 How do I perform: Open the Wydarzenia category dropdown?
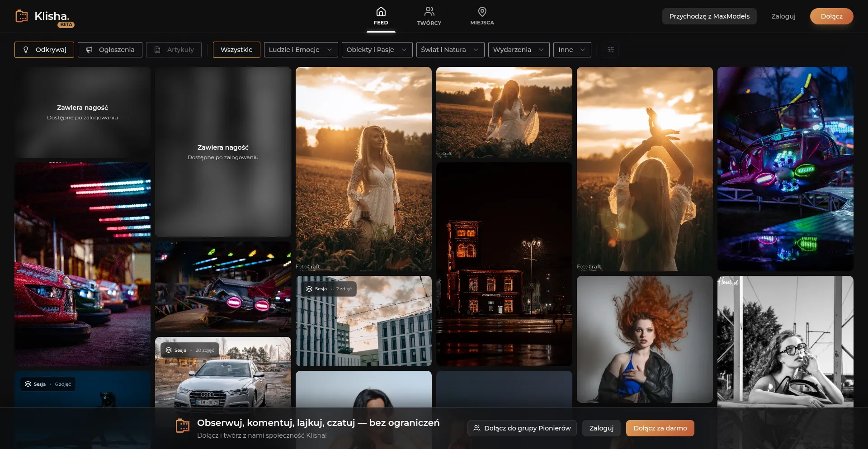pyautogui.click(x=519, y=50)
